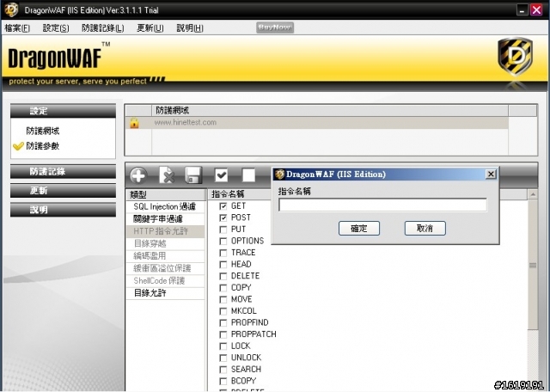The height and width of the screenshot is (392, 550).
Task: Click the DragonWAF shield logo
Action: [515, 57]
